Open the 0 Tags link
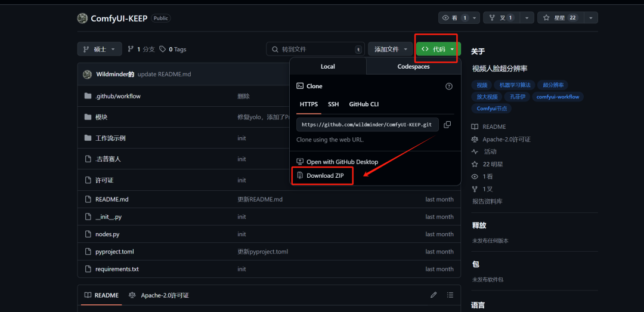Viewport: 644px width, 312px height. point(173,49)
